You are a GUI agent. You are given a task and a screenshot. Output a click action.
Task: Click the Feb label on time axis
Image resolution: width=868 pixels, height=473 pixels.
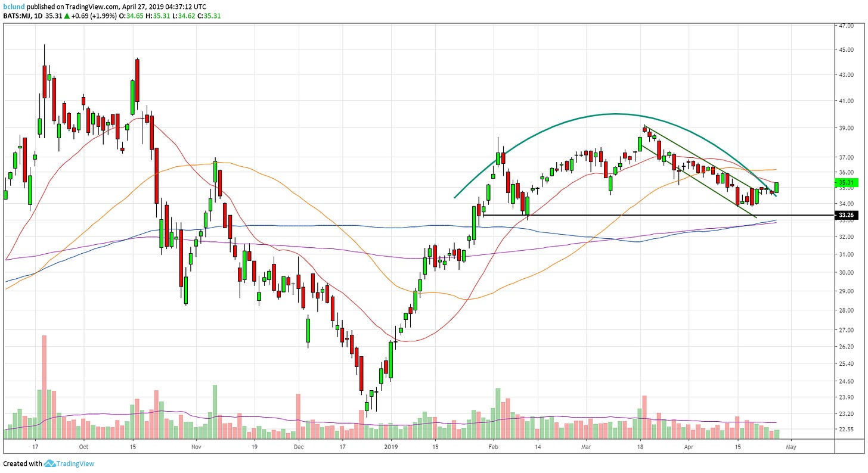493,446
